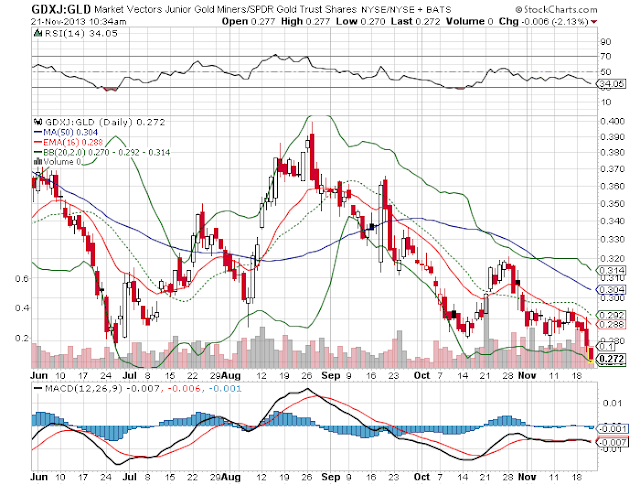640x485 pixels.
Task: Click the red -0.006 MACD signal value
Action: [x=184, y=388]
